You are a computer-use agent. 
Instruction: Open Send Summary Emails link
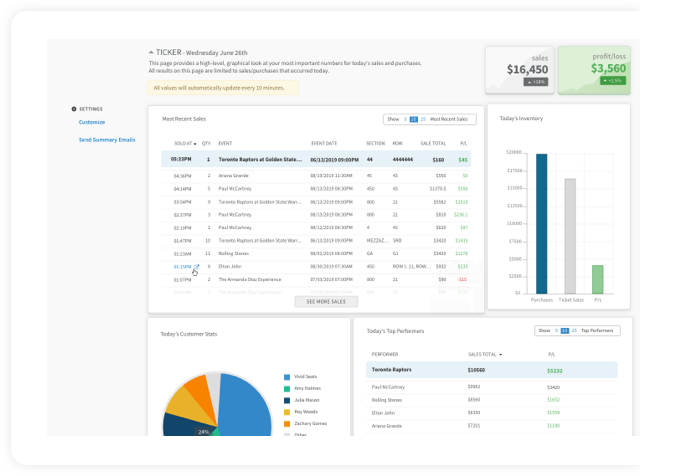[x=107, y=140]
